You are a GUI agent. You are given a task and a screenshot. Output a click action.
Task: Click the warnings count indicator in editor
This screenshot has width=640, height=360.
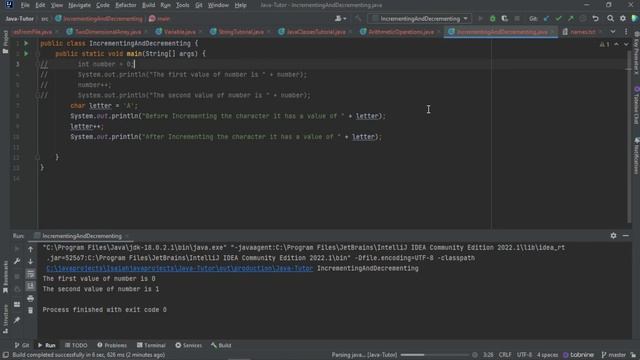tap(604, 44)
